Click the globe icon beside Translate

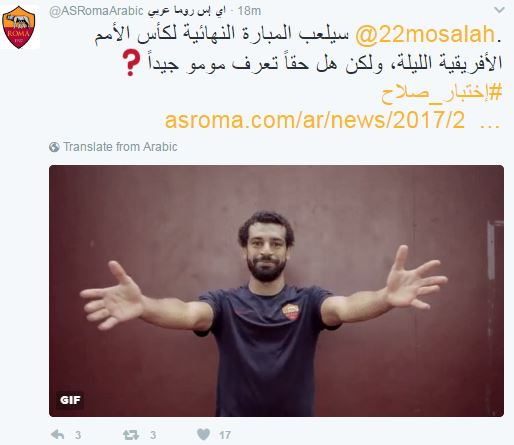tap(54, 147)
